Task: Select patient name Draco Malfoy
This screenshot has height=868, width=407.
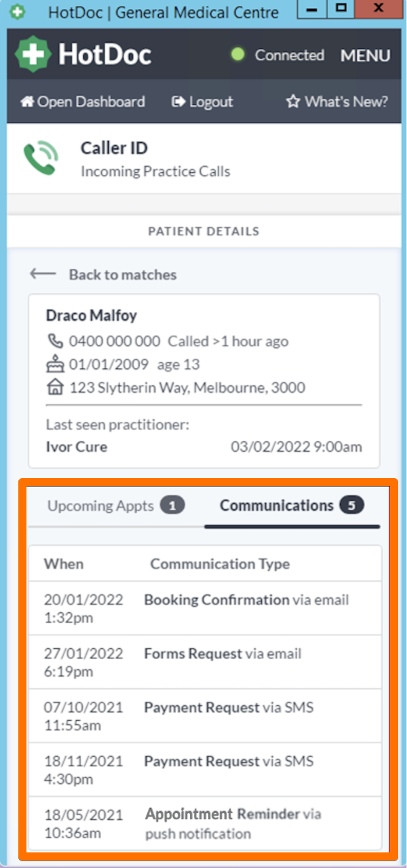Action: coord(92,315)
